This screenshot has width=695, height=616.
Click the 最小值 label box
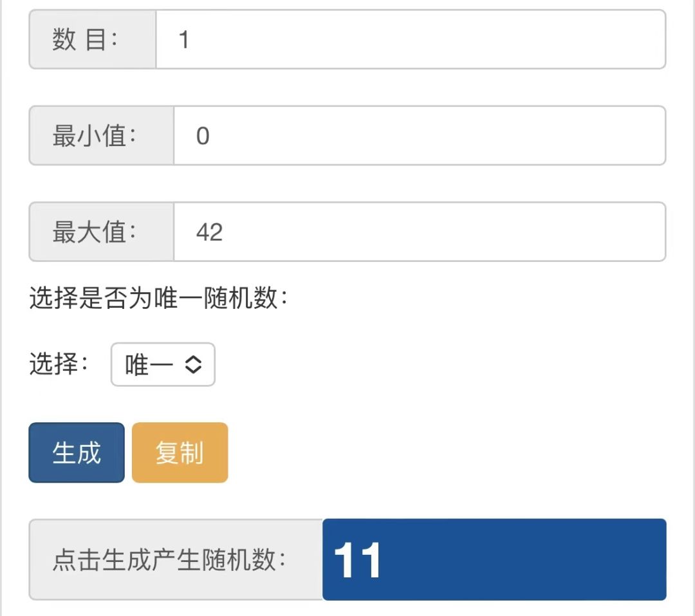(x=102, y=136)
